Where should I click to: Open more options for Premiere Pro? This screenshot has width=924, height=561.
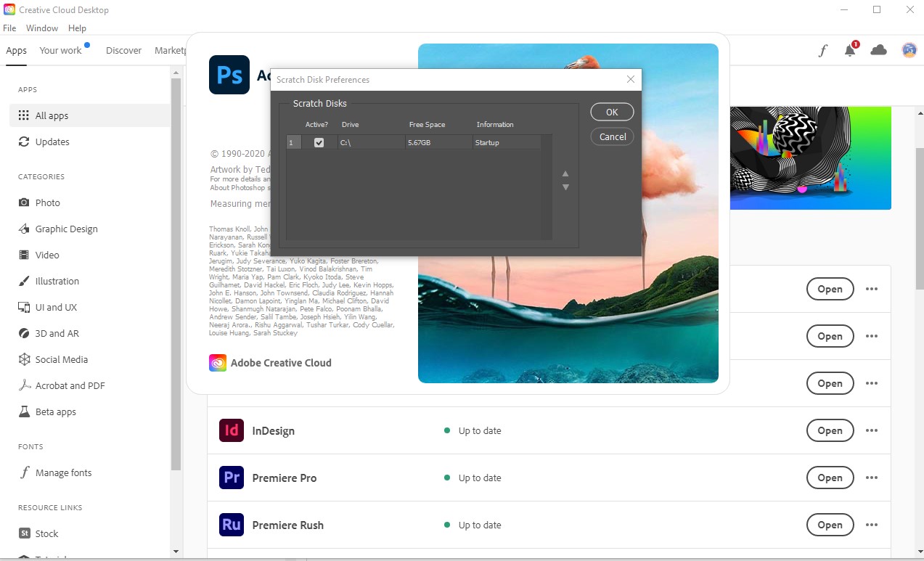871,478
